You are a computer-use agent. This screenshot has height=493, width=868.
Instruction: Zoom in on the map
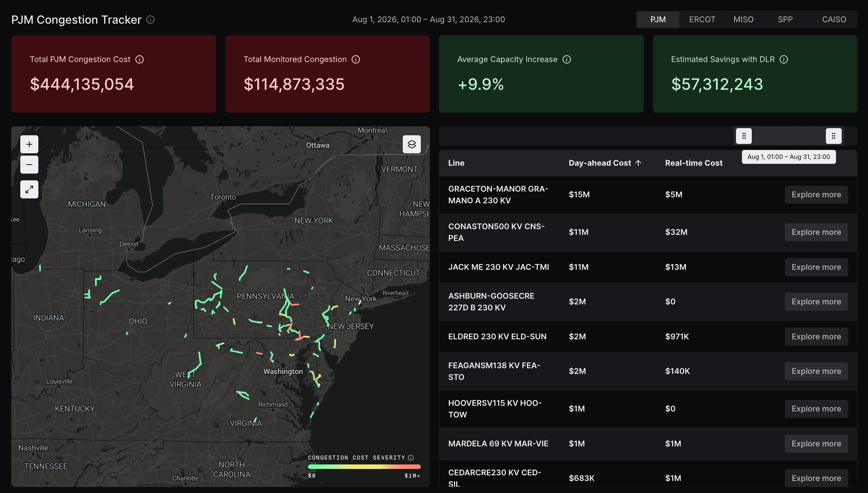[x=29, y=144]
